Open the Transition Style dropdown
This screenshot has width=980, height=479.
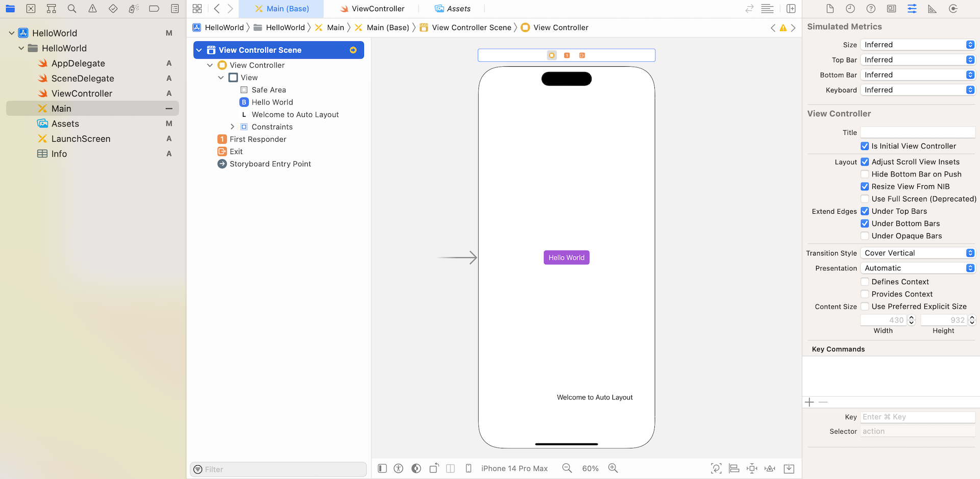918,253
